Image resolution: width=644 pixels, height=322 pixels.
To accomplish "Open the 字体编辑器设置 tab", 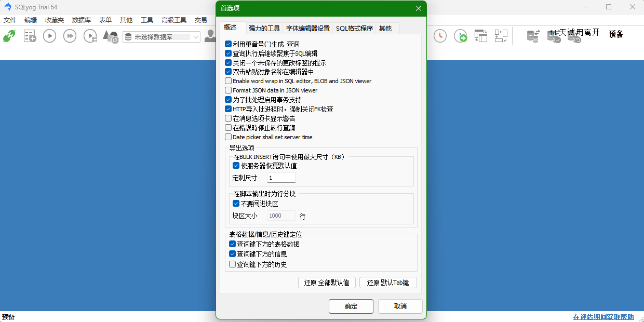I will pos(308,29).
